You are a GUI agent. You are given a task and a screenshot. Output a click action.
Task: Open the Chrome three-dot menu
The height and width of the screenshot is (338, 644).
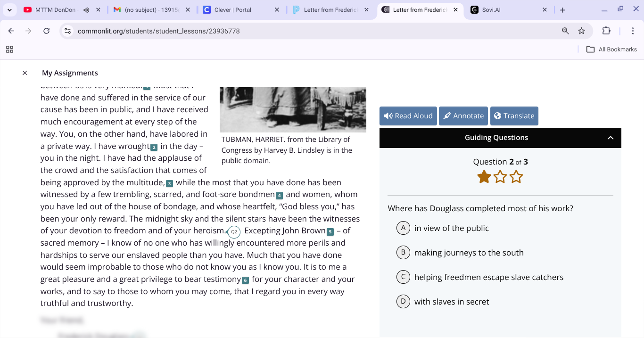point(633,31)
